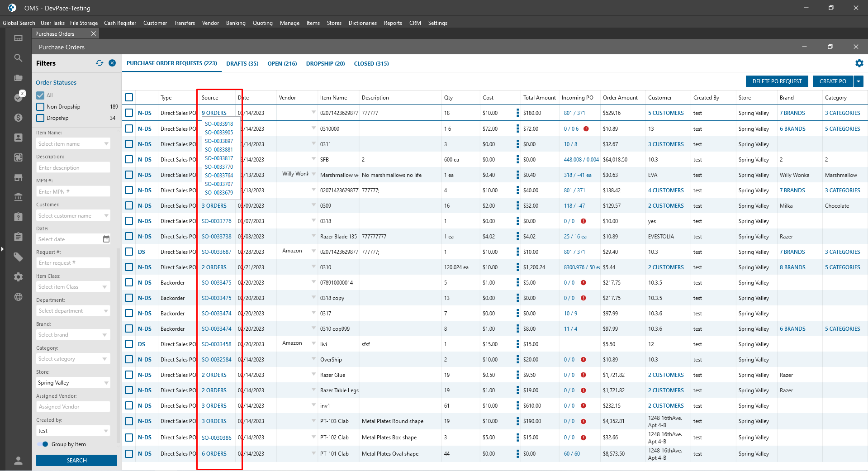The height and width of the screenshot is (471, 868).
Task: Open the Create PO split-button arrow
Action: click(x=858, y=81)
